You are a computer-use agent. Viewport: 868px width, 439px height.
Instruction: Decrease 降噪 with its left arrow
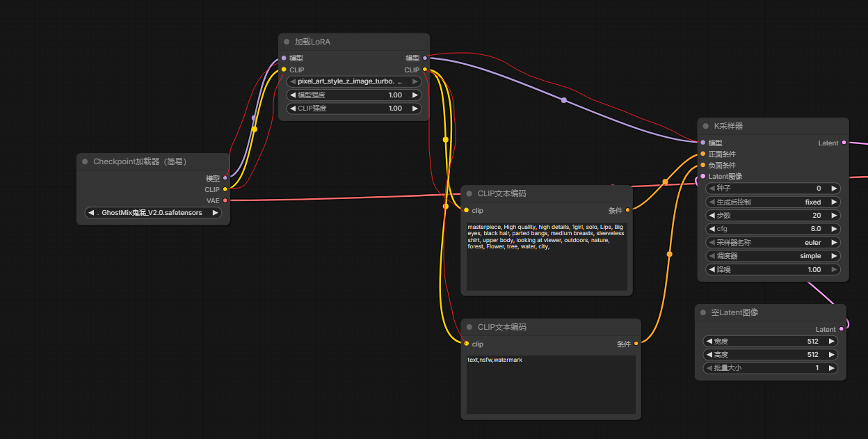[712, 270]
